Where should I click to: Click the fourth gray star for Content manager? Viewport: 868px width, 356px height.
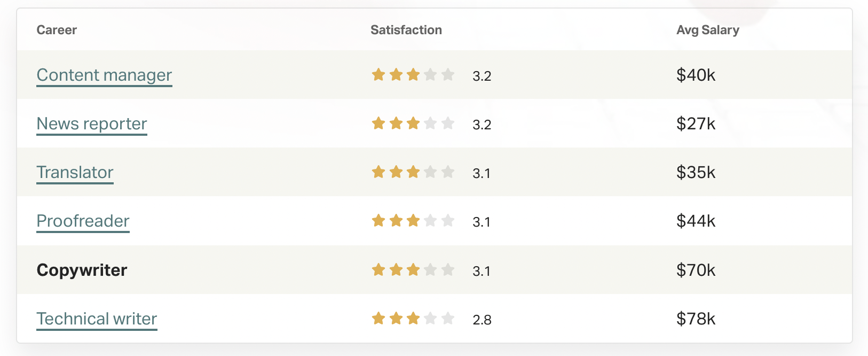point(430,75)
